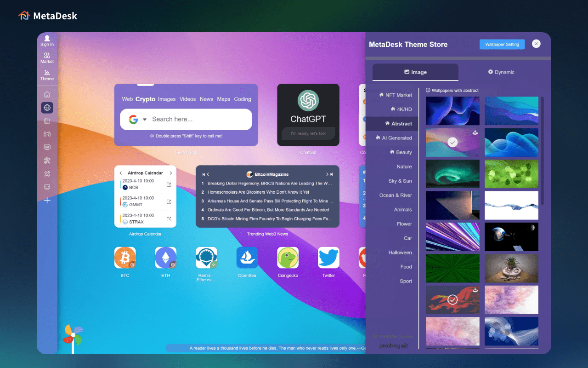The height and width of the screenshot is (368, 588).
Task: Open the Twitter app icon
Action: (328, 258)
